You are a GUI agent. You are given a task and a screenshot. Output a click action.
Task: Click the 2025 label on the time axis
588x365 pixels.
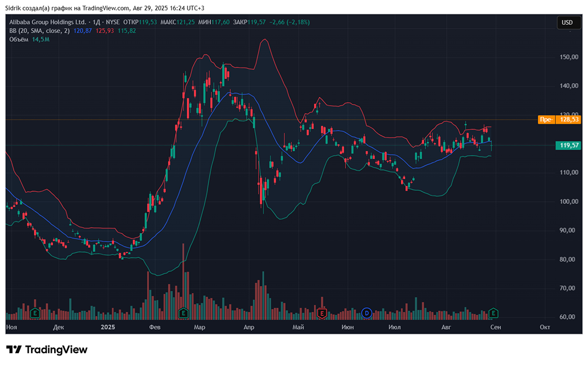click(x=108, y=326)
